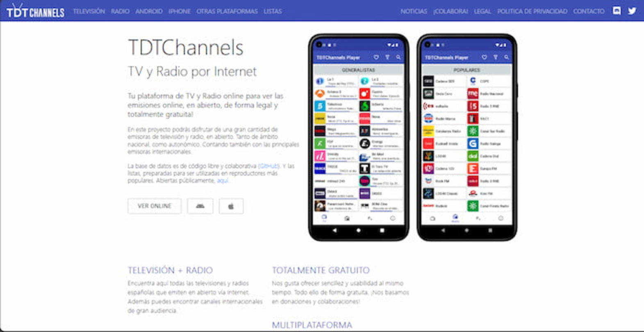
Task: Click the GENERALISTAS section header
Action: pyautogui.click(x=358, y=70)
